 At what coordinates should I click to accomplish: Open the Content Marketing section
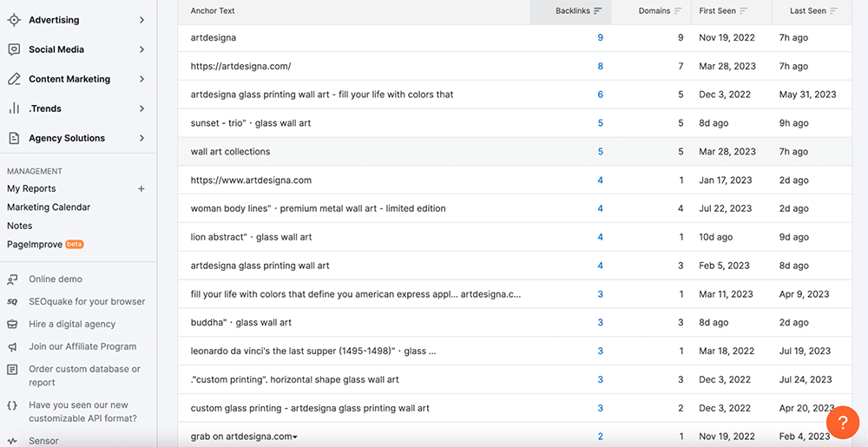69,79
